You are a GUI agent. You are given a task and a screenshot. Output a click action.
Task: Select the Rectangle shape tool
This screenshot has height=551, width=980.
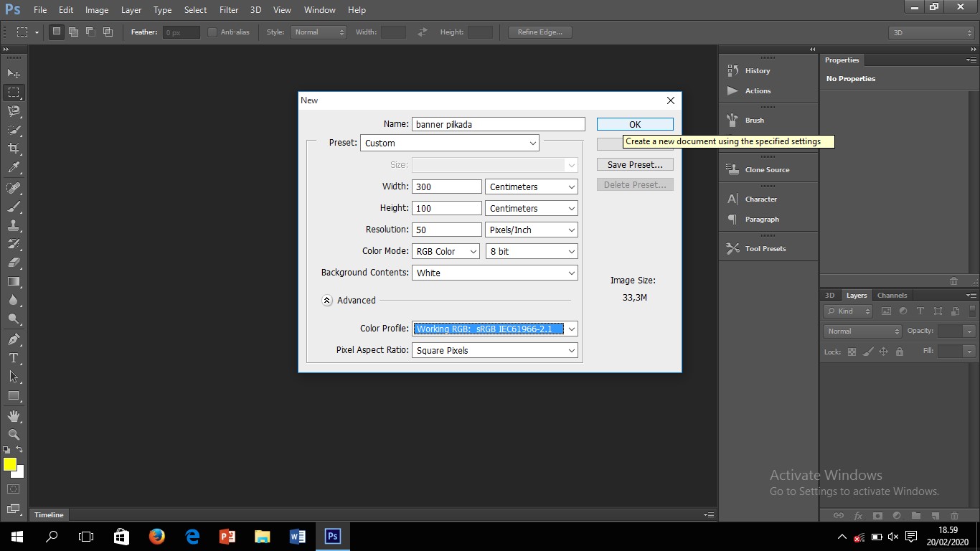click(x=14, y=395)
